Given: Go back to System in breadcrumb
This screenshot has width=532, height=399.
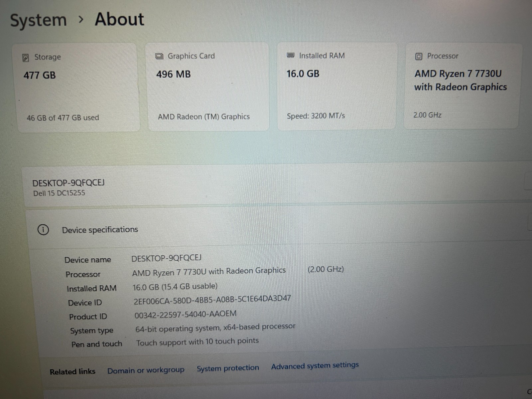Looking at the screenshot, I should tap(39, 20).
